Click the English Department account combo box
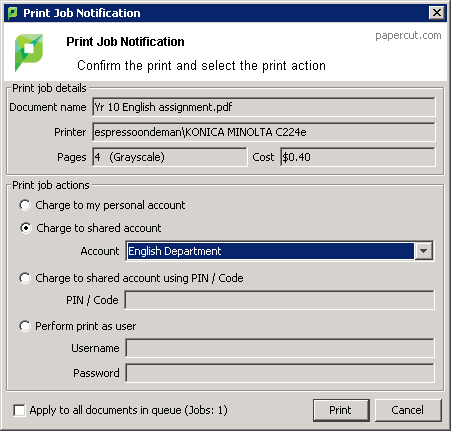Screen dimensions: 451x431 (x=280, y=251)
